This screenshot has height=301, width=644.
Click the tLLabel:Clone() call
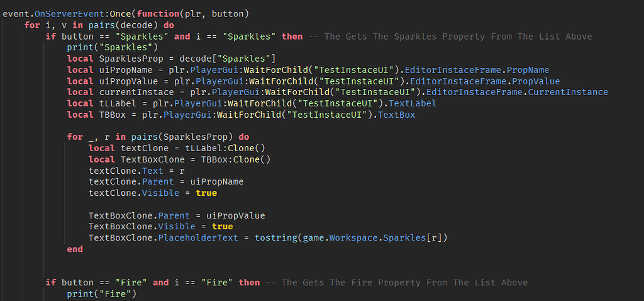click(225, 148)
